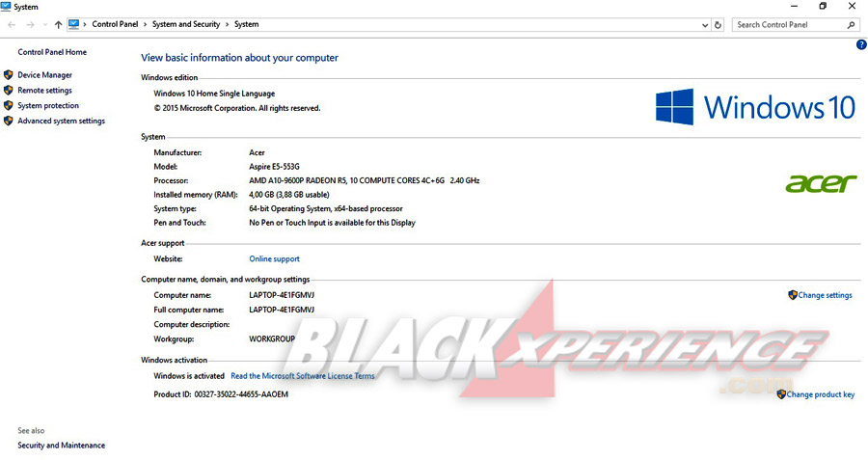
Task: Go back with the Back arrow
Action: tap(12, 24)
